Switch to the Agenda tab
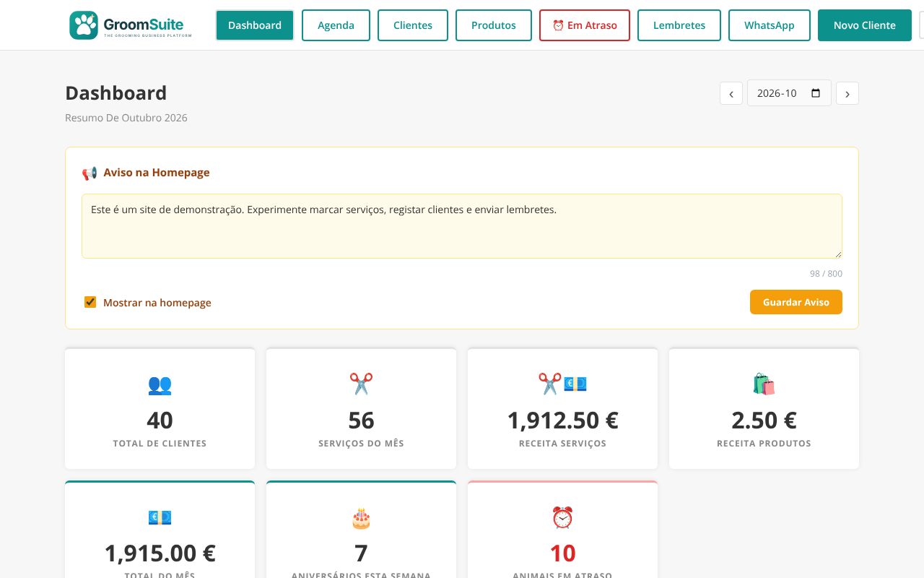 point(336,25)
